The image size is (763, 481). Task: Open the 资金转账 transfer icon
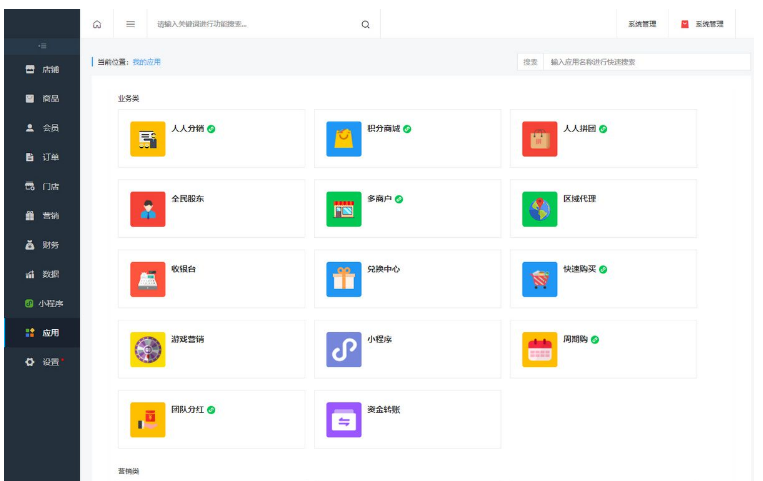click(x=344, y=420)
